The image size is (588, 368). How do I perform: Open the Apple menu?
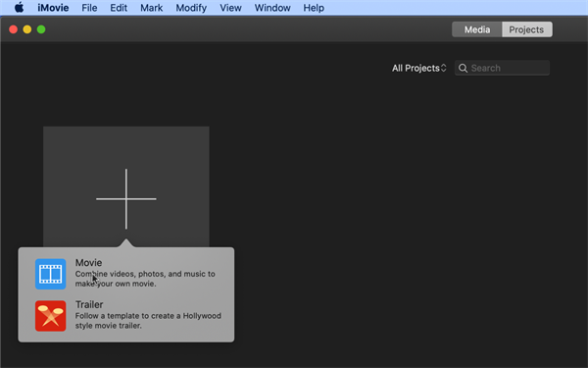(x=19, y=8)
